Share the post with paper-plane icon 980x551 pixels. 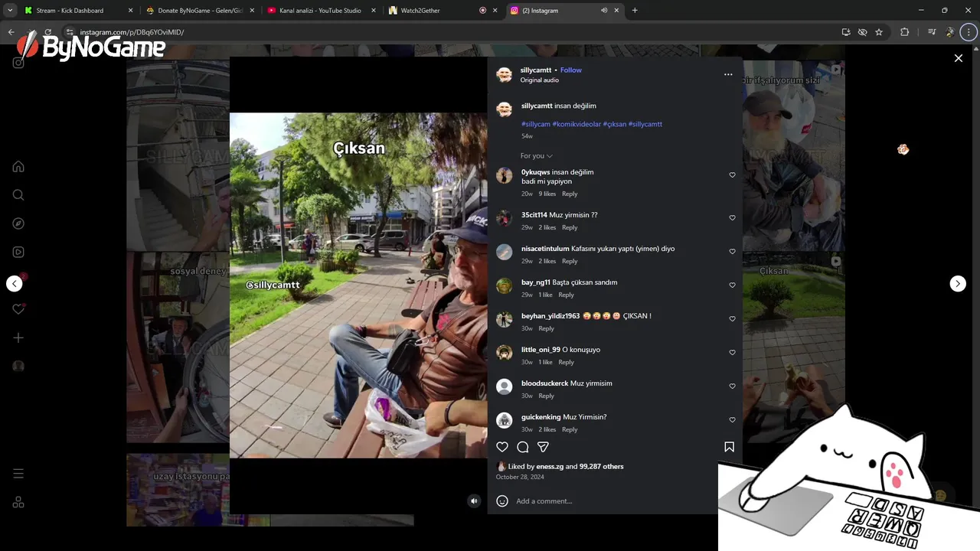543,447
